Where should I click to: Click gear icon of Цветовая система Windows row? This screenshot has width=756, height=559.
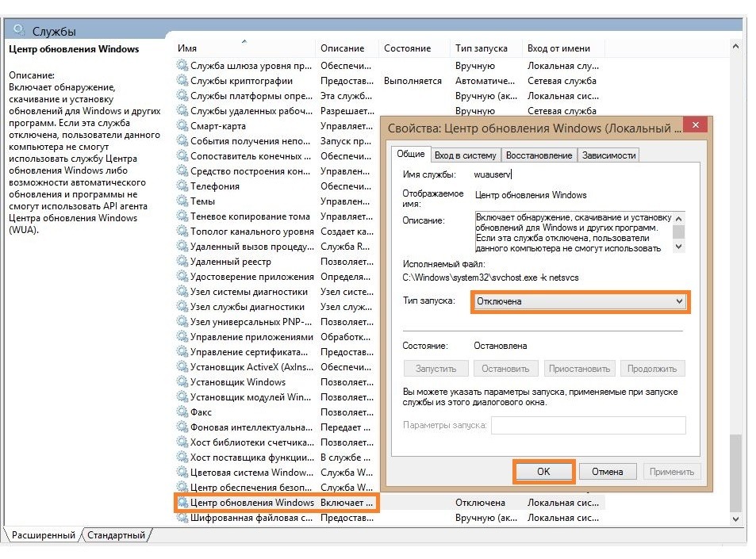pyautogui.click(x=182, y=473)
